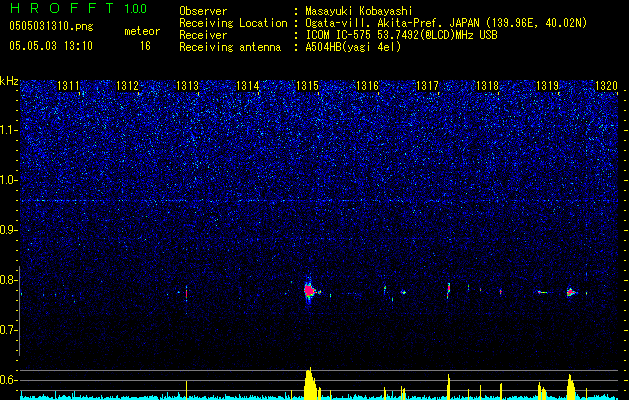This screenshot has width=629, height=400.
Task: Select the file name 0505031310.png
Action: click(51, 26)
